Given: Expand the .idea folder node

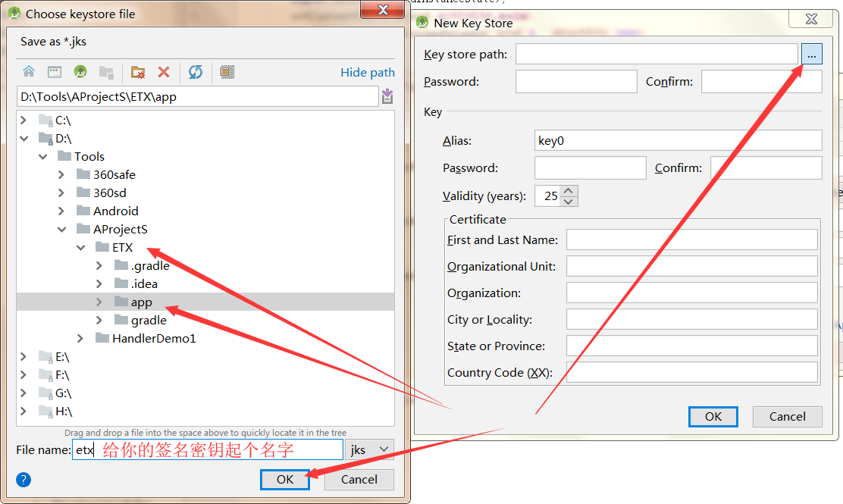Looking at the screenshot, I should click(x=99, y=283).
